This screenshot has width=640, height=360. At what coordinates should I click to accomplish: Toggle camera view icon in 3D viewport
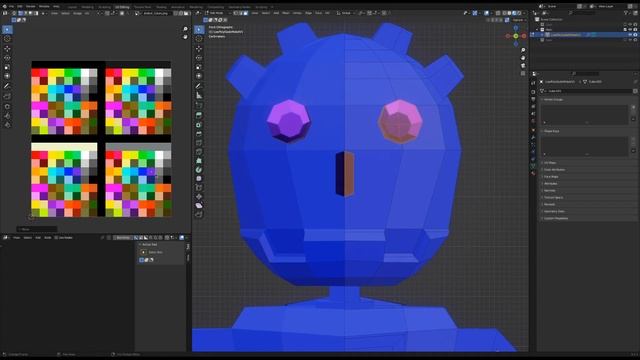523,66
